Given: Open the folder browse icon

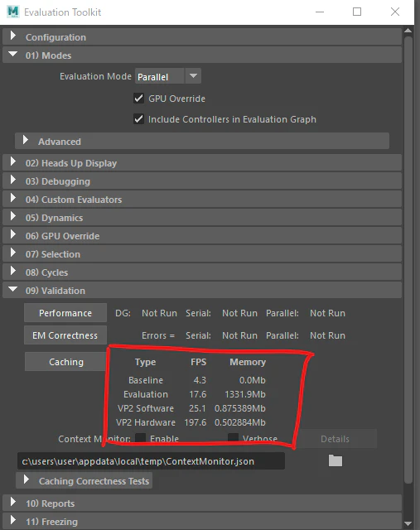Looking at the screenshot, I should click(x=336, y=460).
